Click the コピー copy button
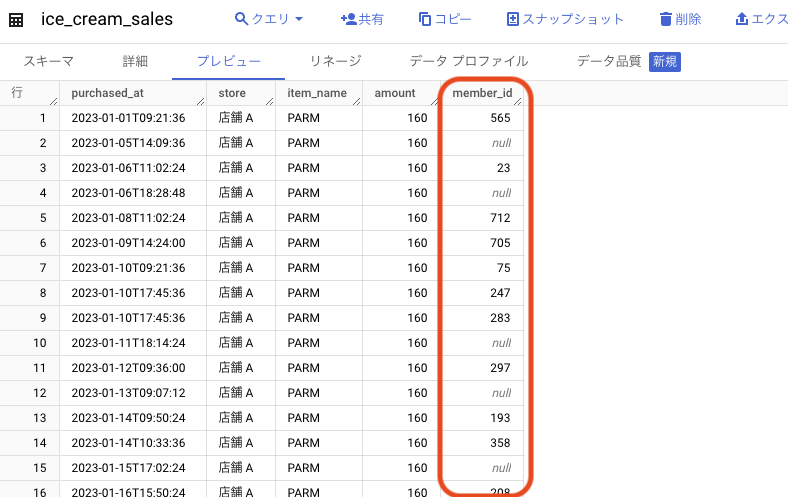Screen dimensions: 788x497 [x=445, y=19]
